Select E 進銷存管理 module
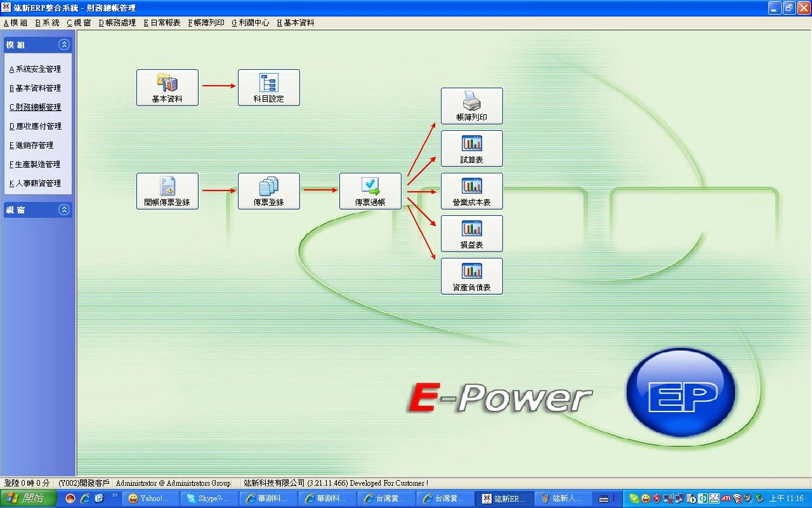The width and height of the screenshot is (812, 508). point(32,145)
